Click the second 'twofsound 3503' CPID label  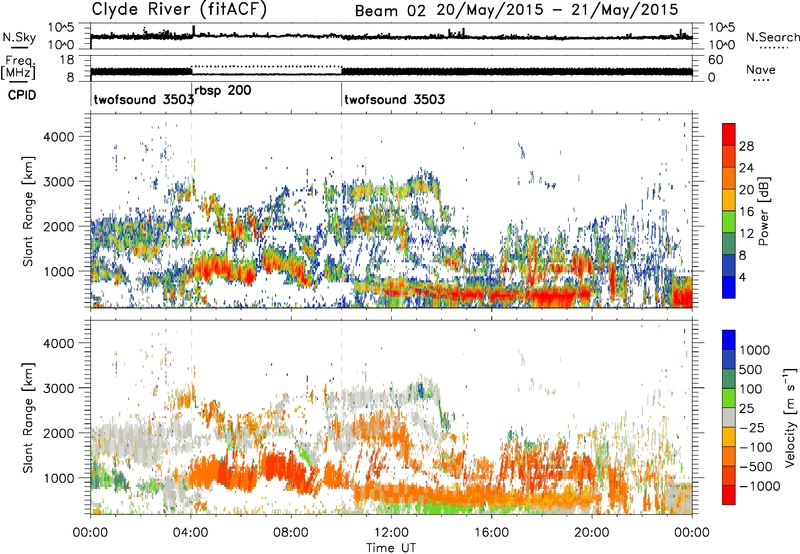click(394, 99)
